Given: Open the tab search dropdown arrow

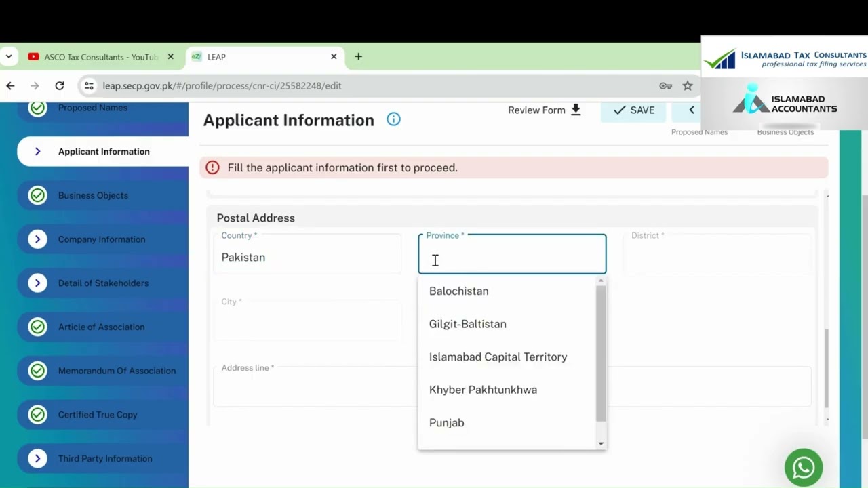Looking at the screenshot, I should (8, 56).
